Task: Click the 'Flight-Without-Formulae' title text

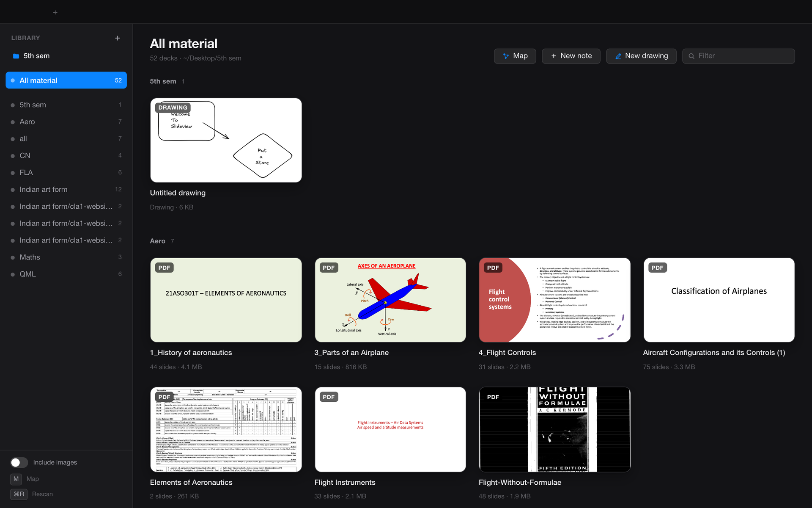Action: 520,482
